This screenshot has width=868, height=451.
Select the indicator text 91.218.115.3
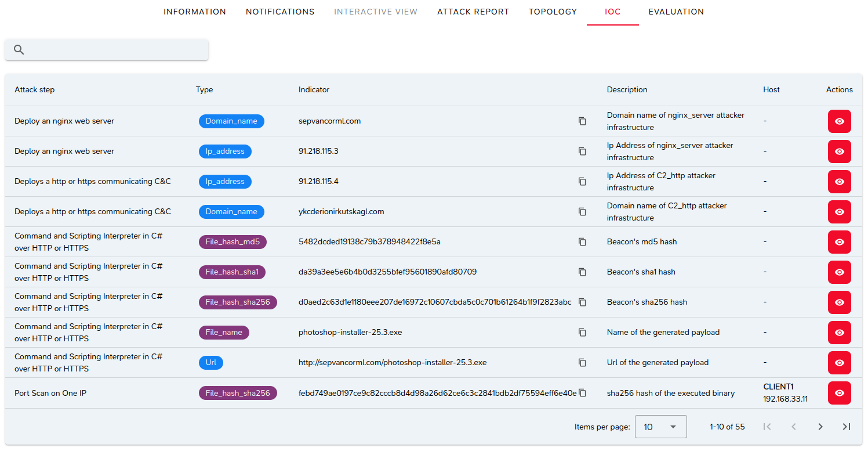(x=318, y=151)
